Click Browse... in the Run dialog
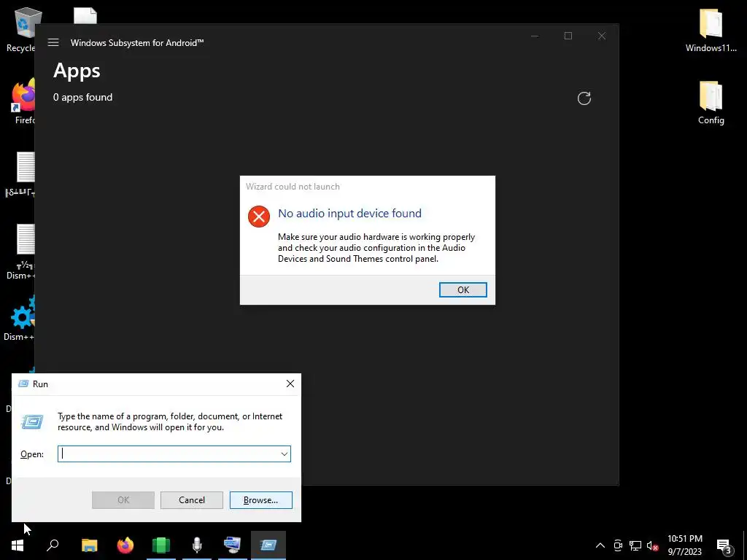The width and height of the screenshot is (747, 560). tap(260, 500)
